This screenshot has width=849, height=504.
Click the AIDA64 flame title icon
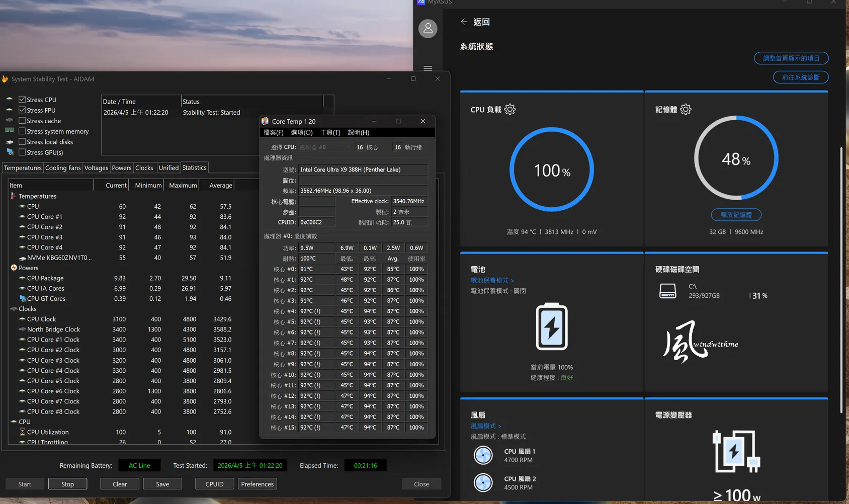pos(5,79)
